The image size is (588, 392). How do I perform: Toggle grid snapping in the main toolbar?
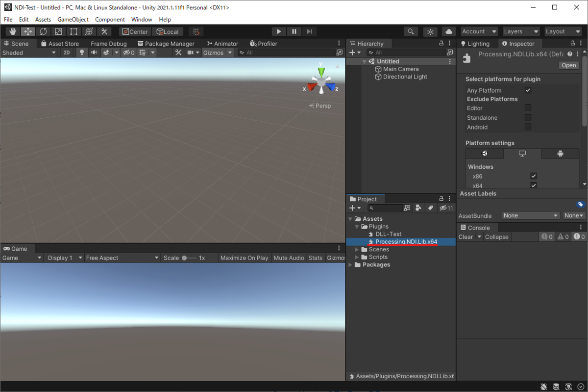[196, 31]
